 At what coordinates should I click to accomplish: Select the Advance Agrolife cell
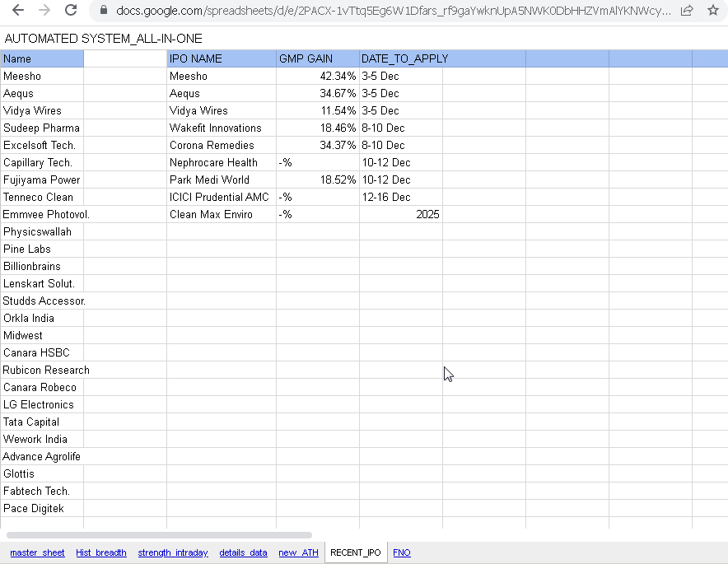42,456
